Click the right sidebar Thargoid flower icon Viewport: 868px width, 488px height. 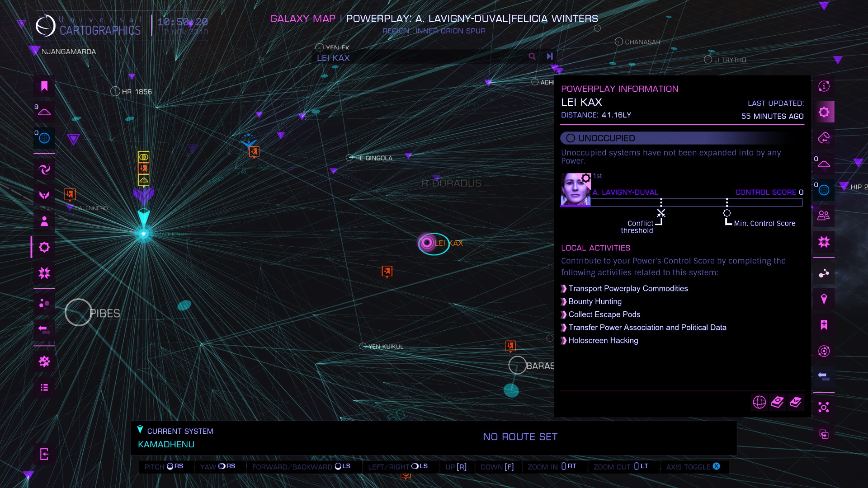[824, 242]
